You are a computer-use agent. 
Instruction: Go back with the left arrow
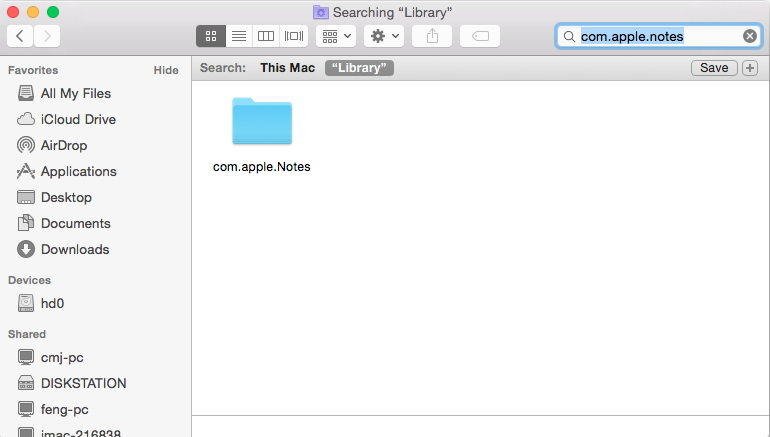pos(20,36)
